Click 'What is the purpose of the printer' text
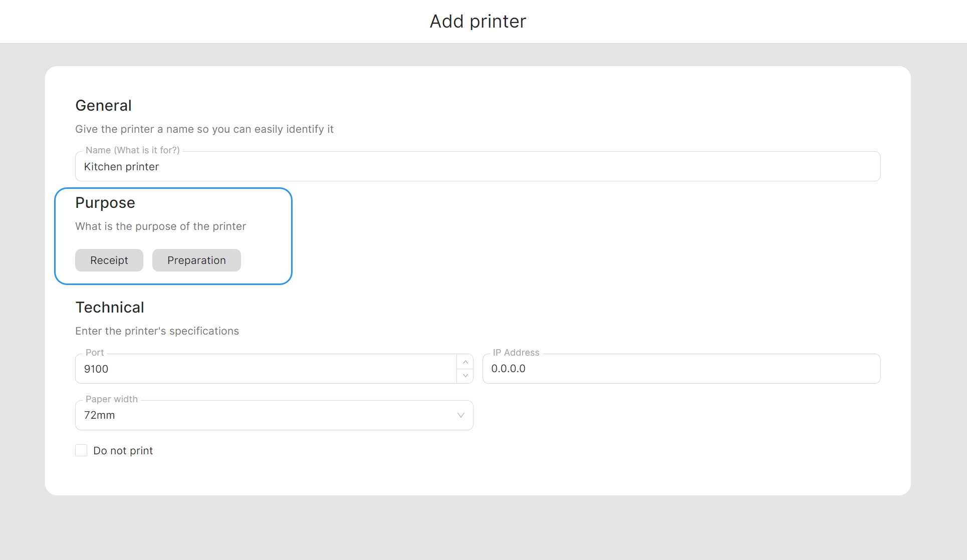Image resolution: width=967 pixels, height=560 pixels. click(160, 226)
